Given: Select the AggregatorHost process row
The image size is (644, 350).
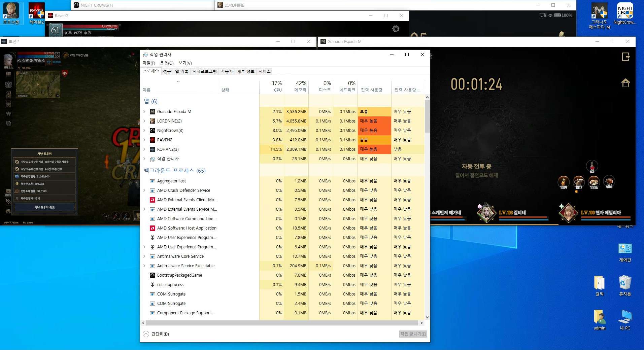Looking at the screenshot, I should pos(283,181).
